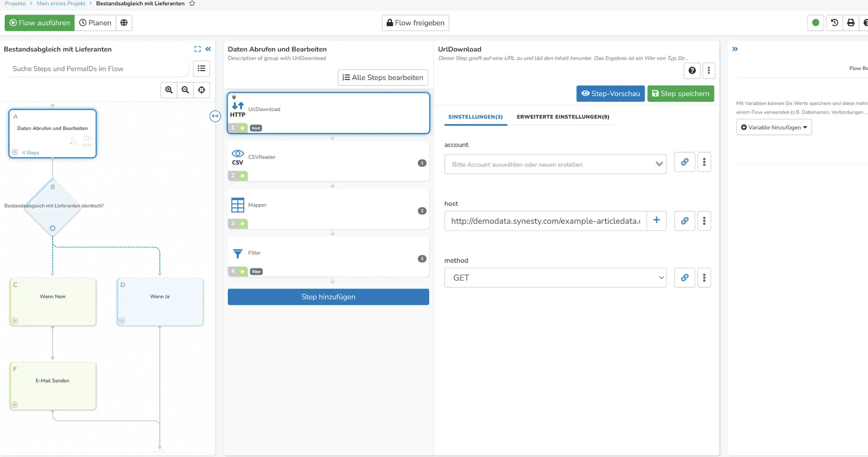Click the link icon for the method field
The height and width of the screenshot is (457, 868).
coord(685,277)
